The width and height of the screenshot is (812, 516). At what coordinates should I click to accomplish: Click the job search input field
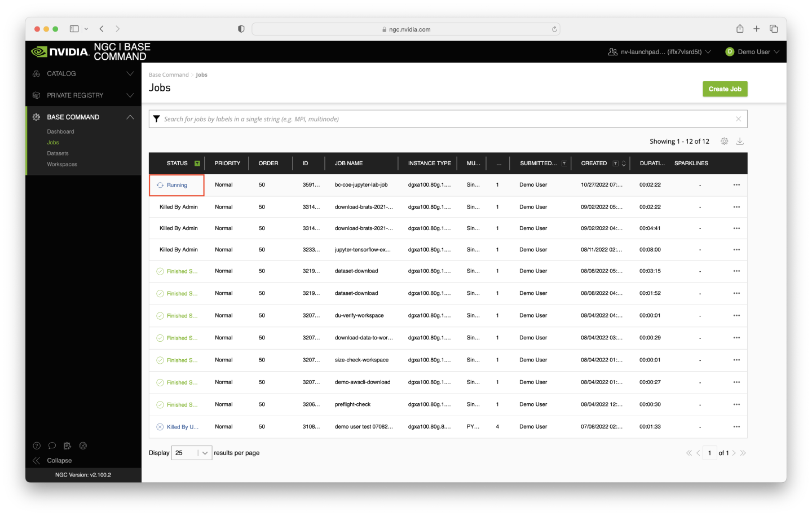(x=448, y=119)
